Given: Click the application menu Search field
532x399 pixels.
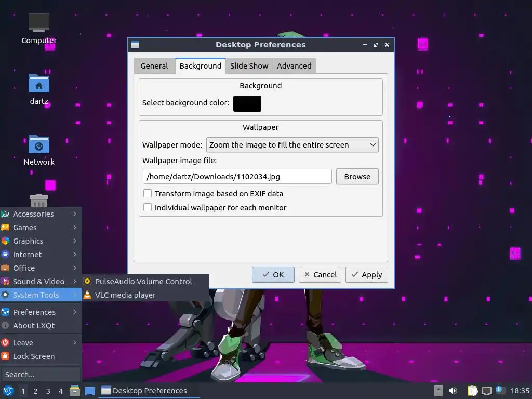Looking at the screenshot, I should [x=41, y=375].
